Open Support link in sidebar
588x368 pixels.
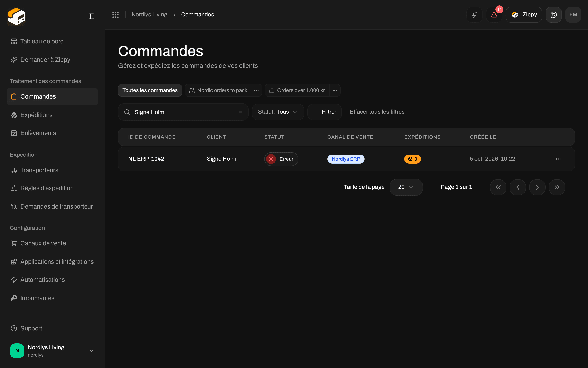(x=52, y=328)
